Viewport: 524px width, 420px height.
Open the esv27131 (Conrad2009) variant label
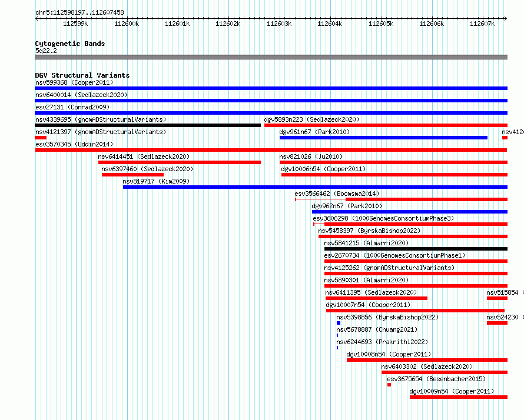tap(72, 107)
